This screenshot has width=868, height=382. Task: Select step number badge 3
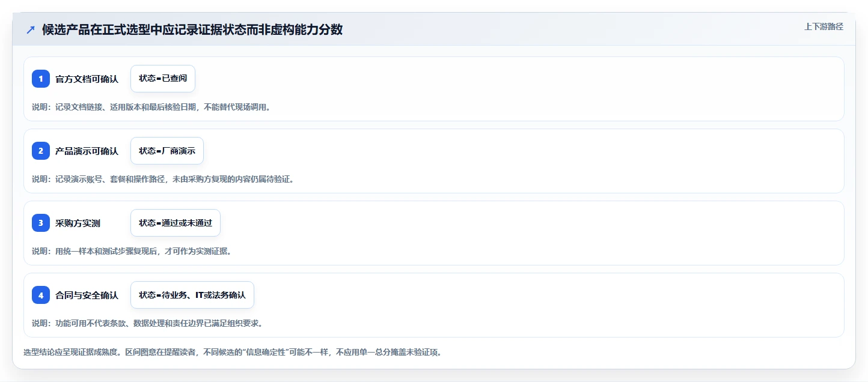41,223
